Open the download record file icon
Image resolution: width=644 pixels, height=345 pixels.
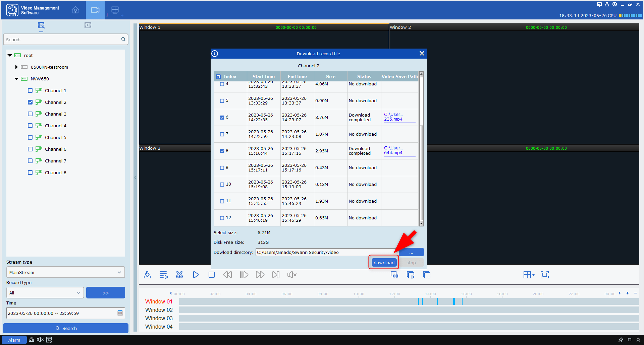[x=147, y=275]
